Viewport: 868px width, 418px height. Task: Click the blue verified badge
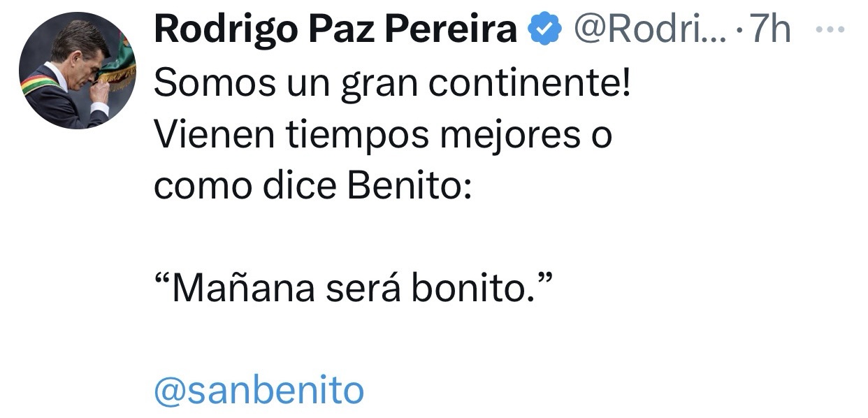(546, 30)
